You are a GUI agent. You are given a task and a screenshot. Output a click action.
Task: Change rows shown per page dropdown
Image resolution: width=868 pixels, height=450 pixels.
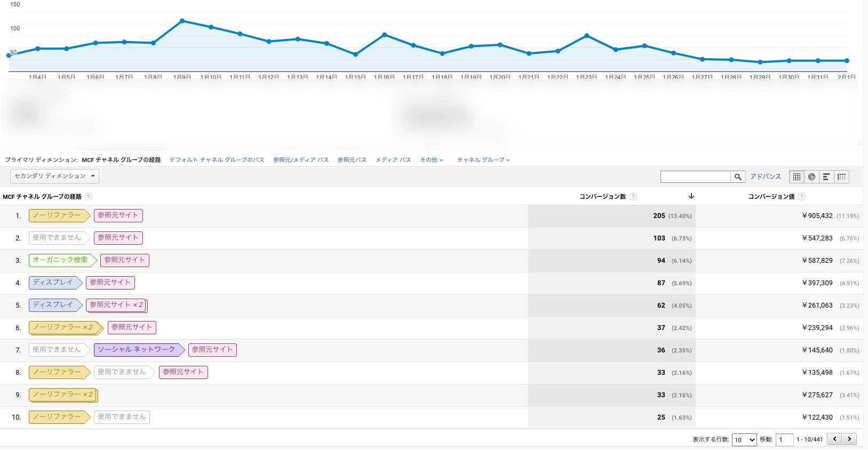(x=744, y=440)
